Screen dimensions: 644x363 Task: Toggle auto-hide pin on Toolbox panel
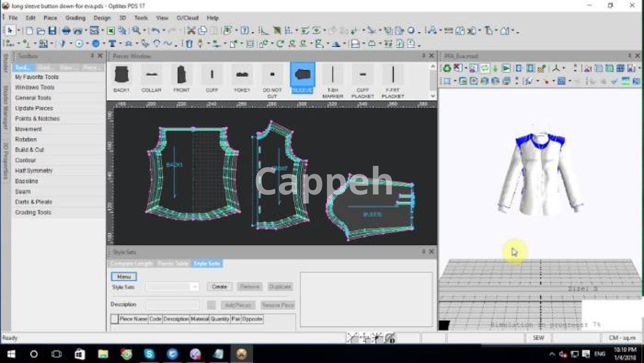pyautogui.click(x=92, y=56)
